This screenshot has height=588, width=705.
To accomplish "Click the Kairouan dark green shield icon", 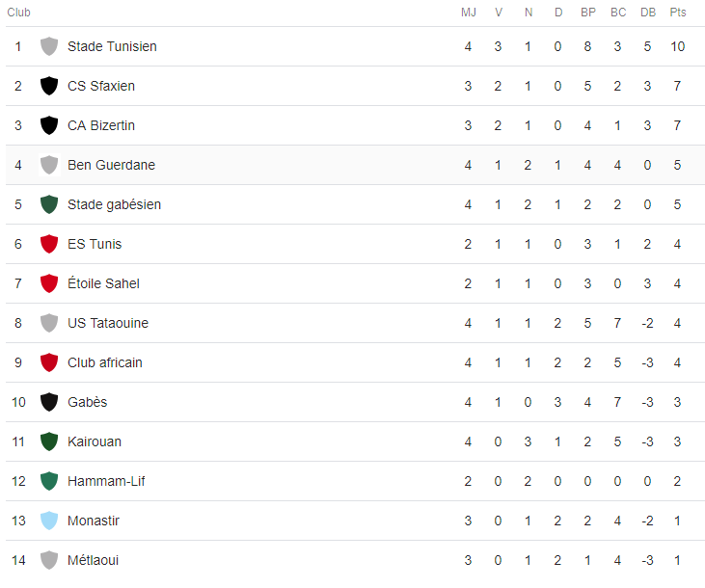I will (x=49, y=441).
